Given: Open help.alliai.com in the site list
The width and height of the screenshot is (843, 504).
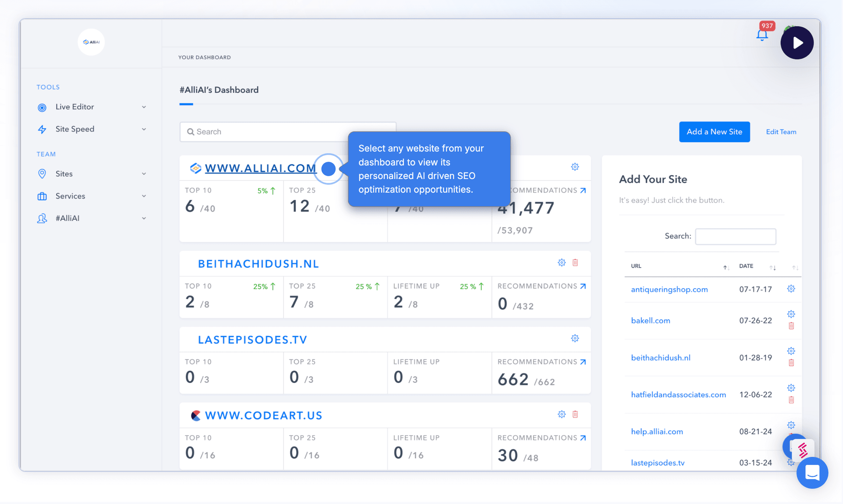Looking at the screenshot, I should coord(657,432).
